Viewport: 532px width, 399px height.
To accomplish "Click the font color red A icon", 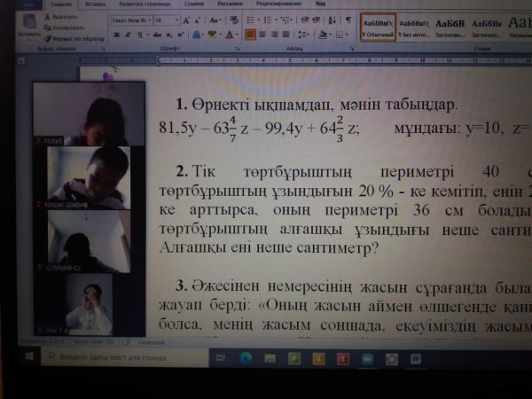I will pyautogui.click(x=229, y=35).
